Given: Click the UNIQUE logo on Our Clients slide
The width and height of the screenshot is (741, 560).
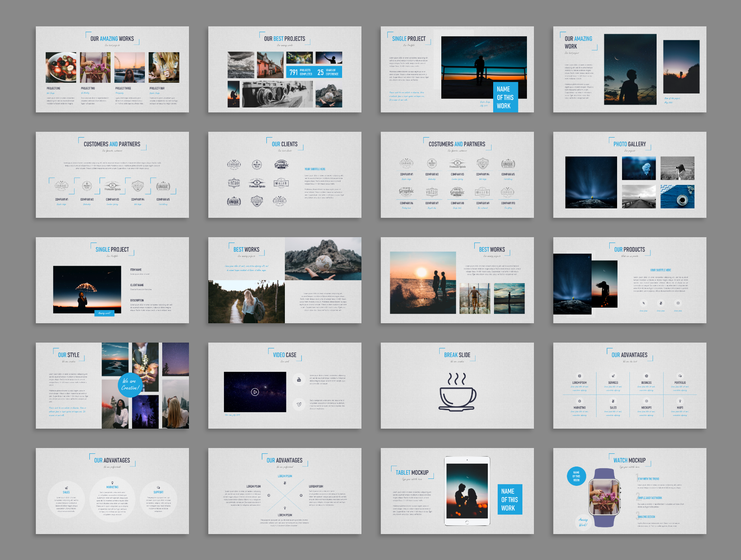Looking at the screenshot, I should 234,201.
